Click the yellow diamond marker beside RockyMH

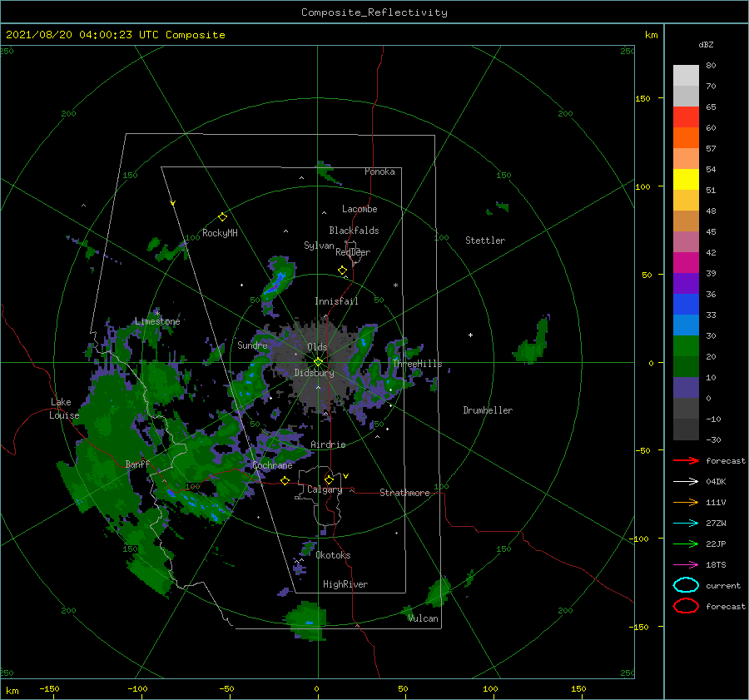(x=222, y=217)
